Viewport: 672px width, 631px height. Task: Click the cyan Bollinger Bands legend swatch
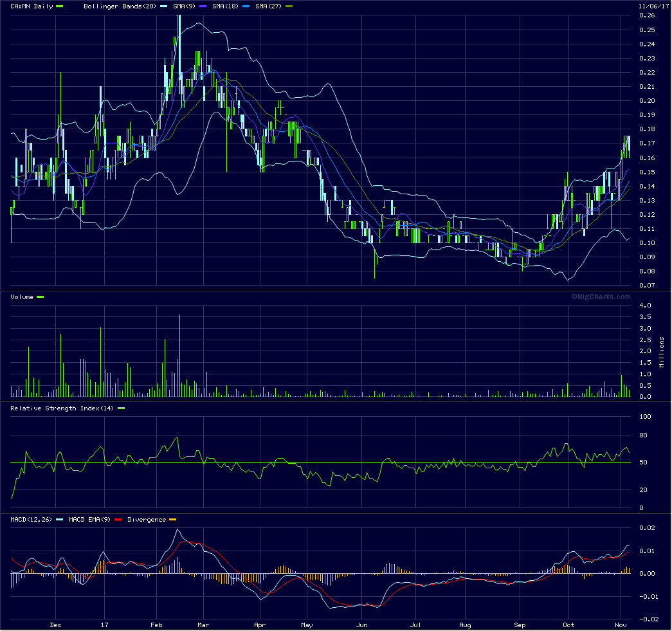pos(163,6)
